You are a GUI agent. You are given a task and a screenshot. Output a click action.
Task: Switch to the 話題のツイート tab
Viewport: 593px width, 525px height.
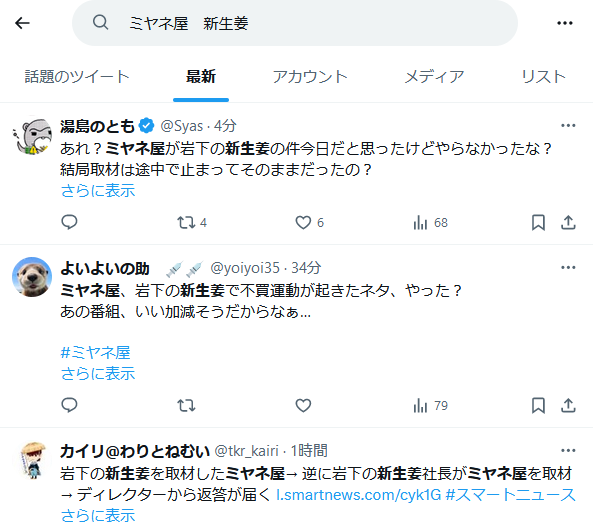tap(77, 76)
